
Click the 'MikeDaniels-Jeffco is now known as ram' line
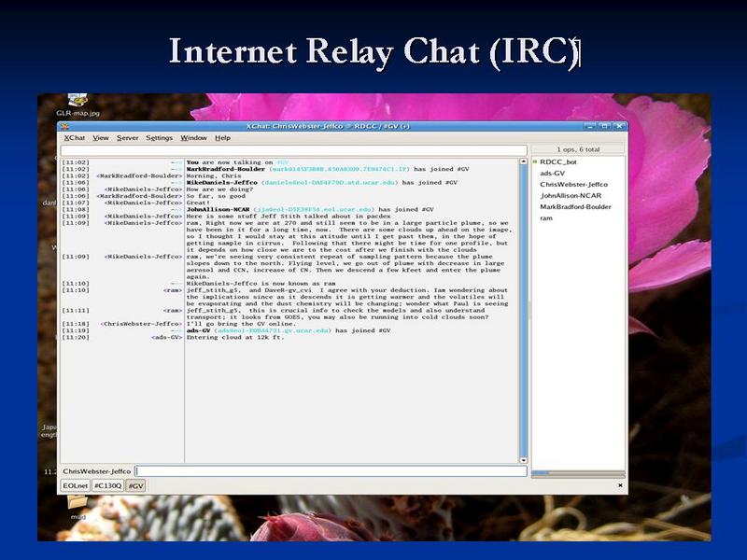point(261,284)
